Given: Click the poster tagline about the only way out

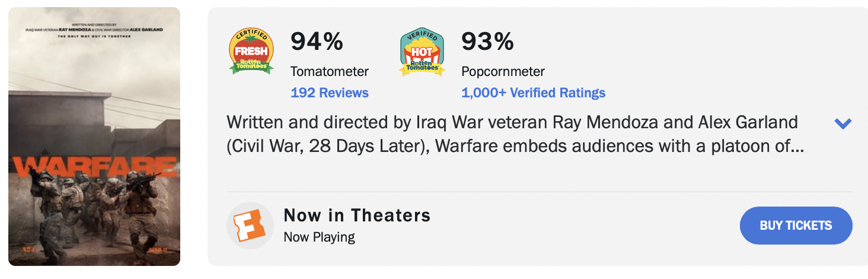Looking at the screenshot, I should (x=94, y=37).
